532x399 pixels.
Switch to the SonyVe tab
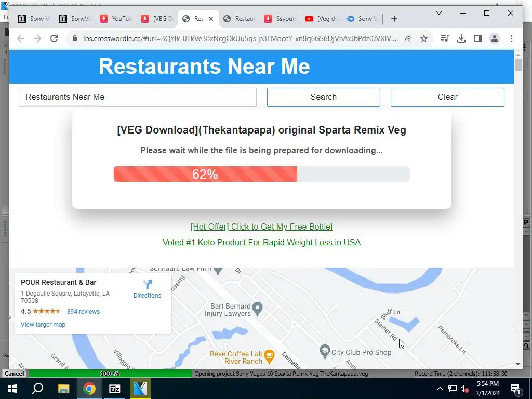75,19
